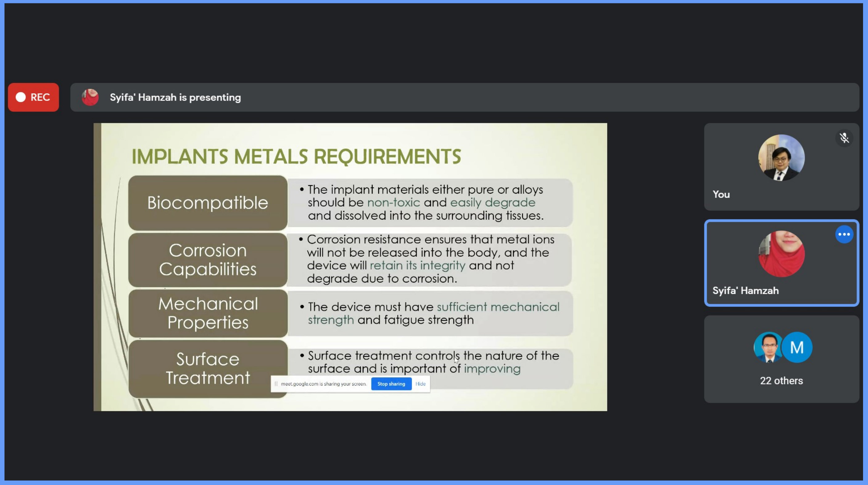The image size is (868, 485).
Task: Click grip handle on screen sharing bar
Action: coord(276,384)
